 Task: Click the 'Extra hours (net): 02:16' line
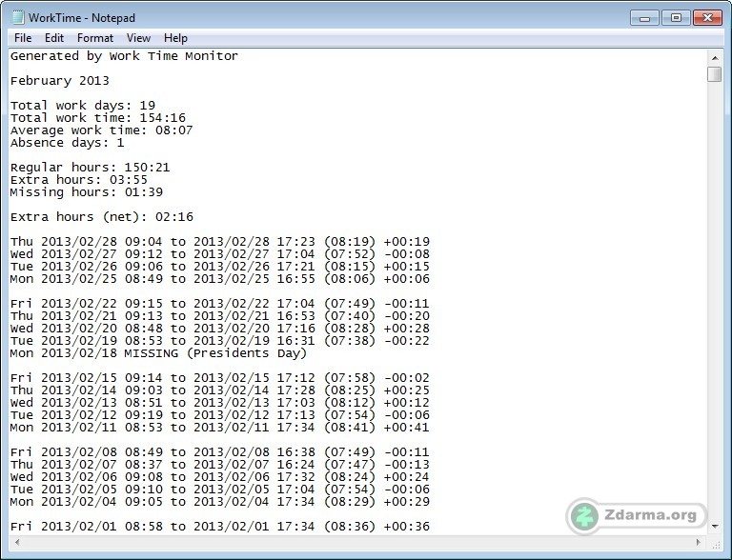(102, 217)
